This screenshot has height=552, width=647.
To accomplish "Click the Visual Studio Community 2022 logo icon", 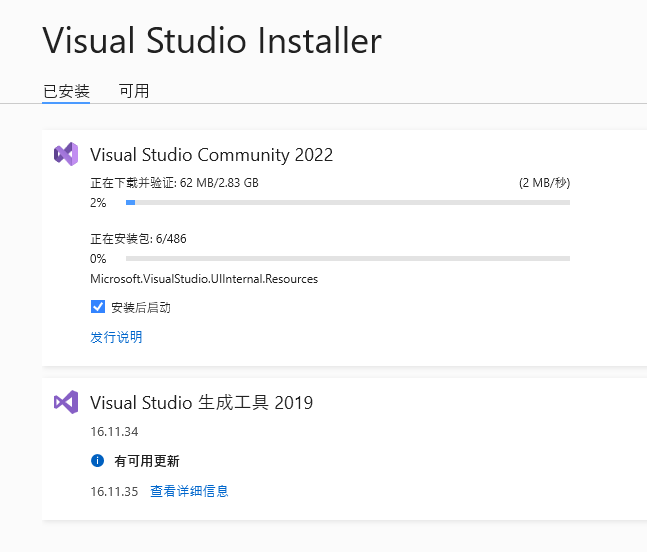I will (66, 154).
